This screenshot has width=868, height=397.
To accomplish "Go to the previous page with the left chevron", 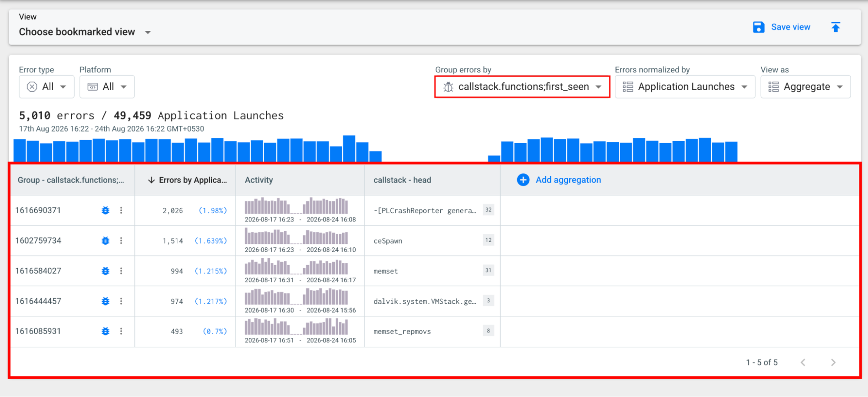I will (803, 362).
